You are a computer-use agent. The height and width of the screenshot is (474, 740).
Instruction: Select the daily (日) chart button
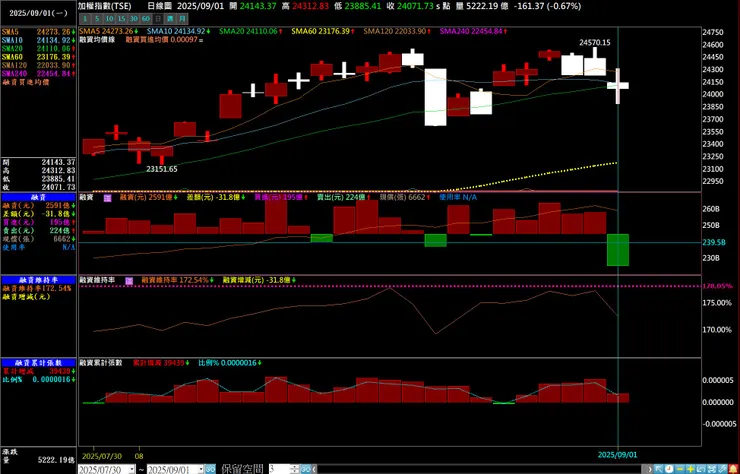(158, 19)
